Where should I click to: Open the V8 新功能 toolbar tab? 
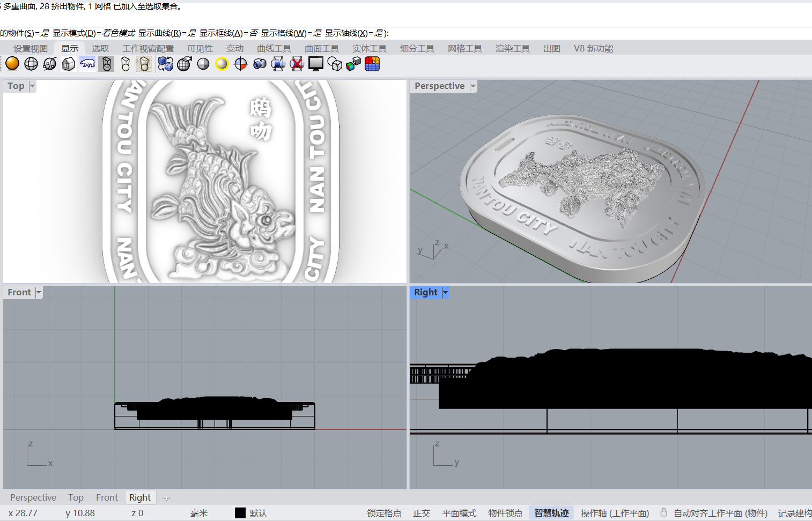593,48
